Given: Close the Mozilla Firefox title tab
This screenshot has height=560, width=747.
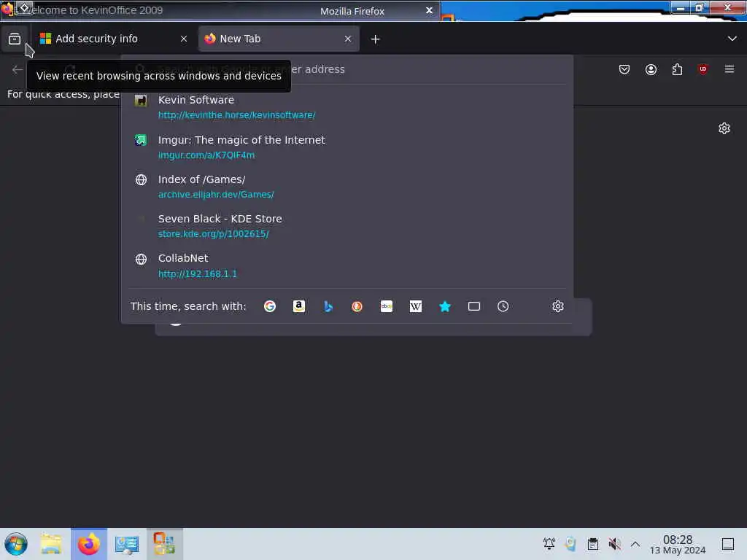Looking at the screenshot, I should [x=429, y=10].
